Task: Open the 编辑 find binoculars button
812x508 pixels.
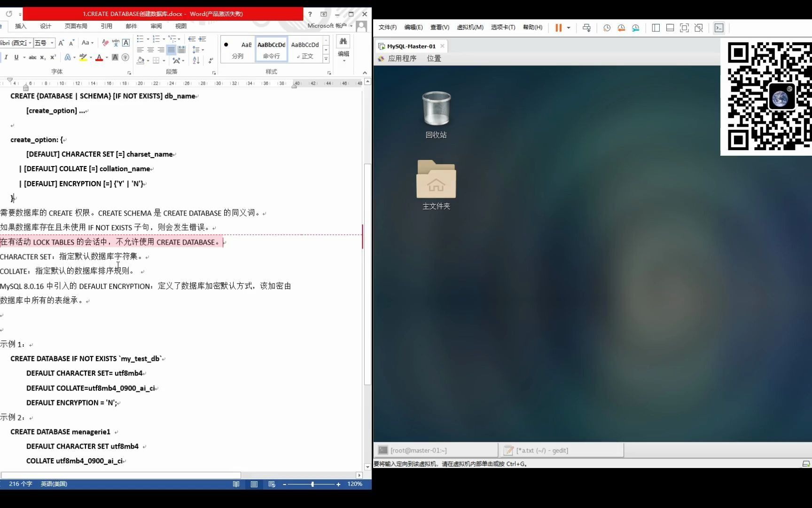Action: pyautogui.click(x=344, y=48)
